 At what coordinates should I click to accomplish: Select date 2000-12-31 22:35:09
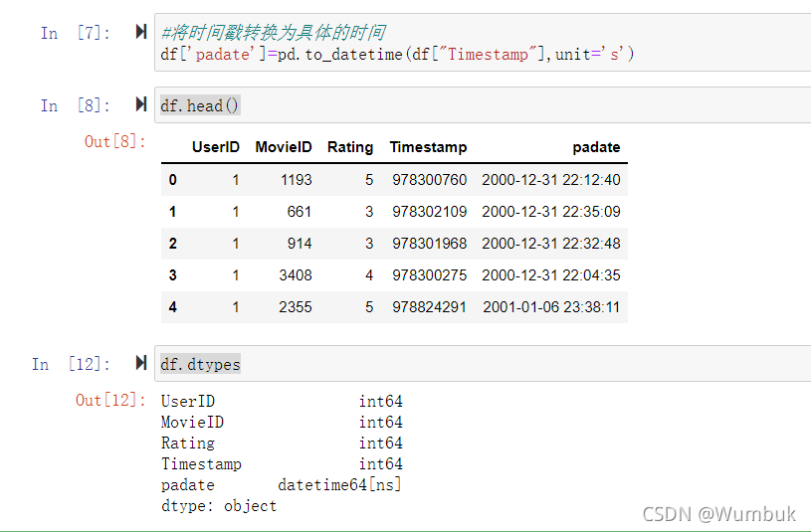point(551,212)
